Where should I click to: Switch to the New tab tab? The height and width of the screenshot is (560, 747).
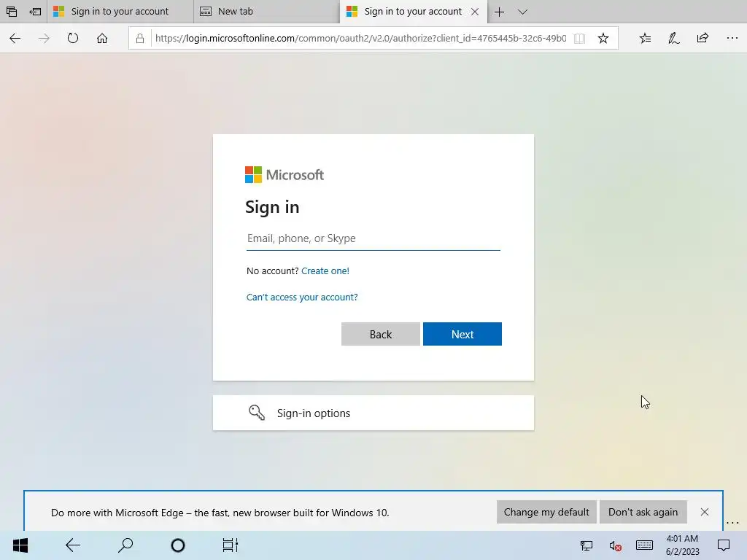[267, 12]
